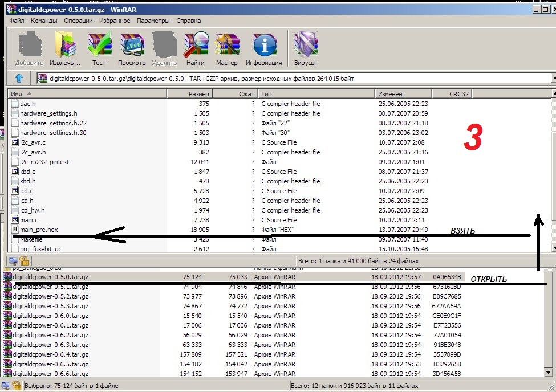Sort by the Размер column header
The height and width of the screenshot is (392, 556).
(x=189, y=94)
